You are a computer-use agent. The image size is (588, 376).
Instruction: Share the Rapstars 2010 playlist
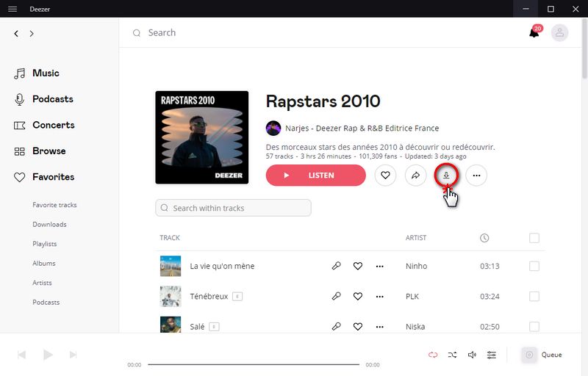point(415,176)
